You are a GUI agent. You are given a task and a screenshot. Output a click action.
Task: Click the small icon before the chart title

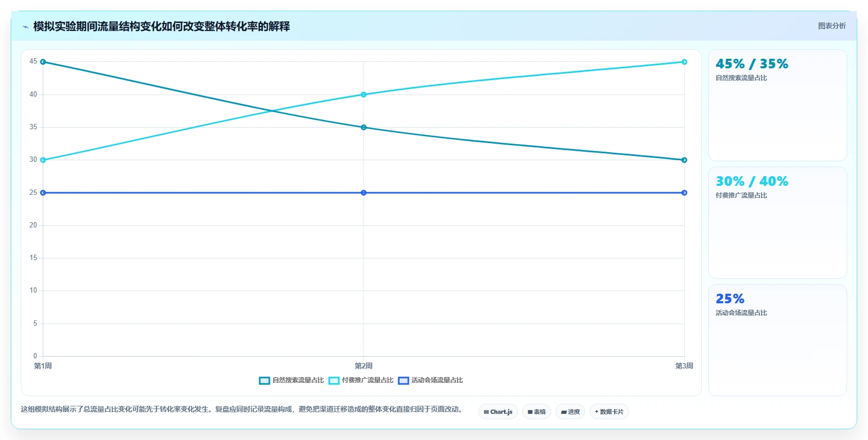tap(25, 27)
